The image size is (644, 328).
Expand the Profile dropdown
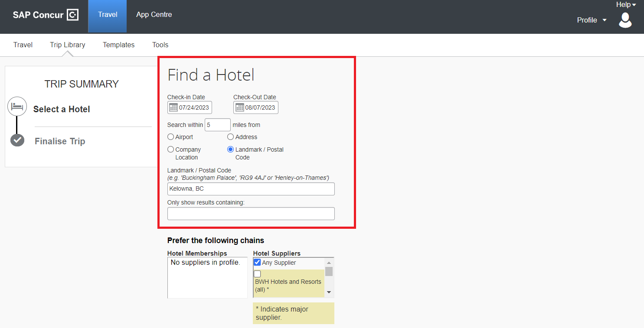tap(592, 20)
